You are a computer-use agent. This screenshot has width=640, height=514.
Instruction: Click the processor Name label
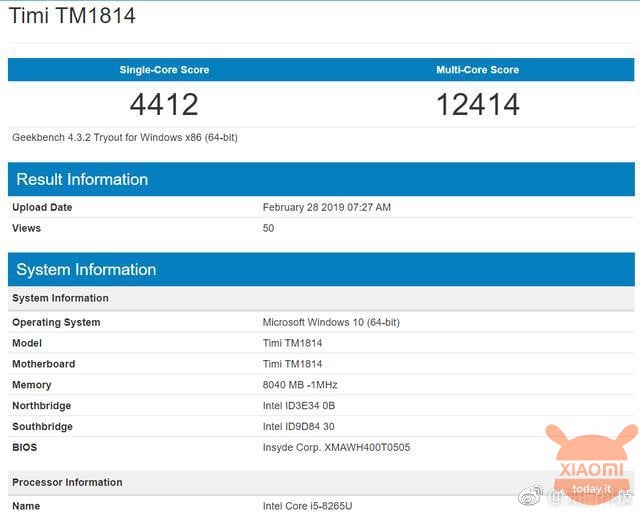[26, 506]
